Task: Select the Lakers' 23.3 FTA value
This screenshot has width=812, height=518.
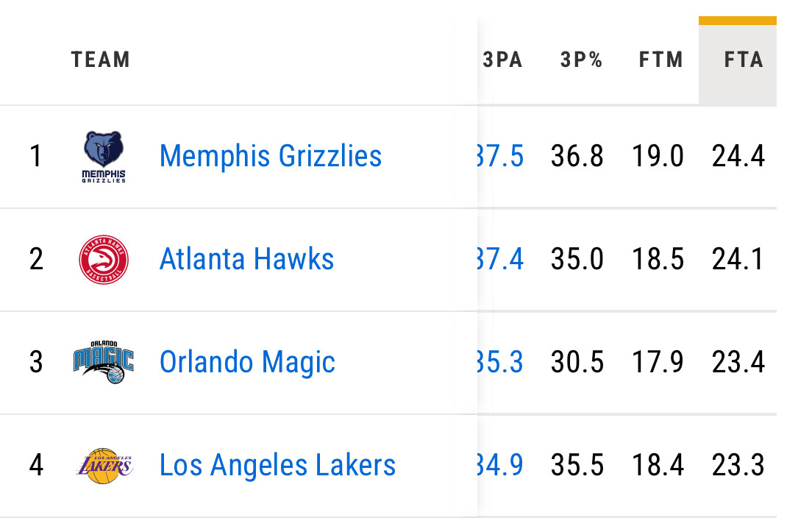Action: click(738, 465)
